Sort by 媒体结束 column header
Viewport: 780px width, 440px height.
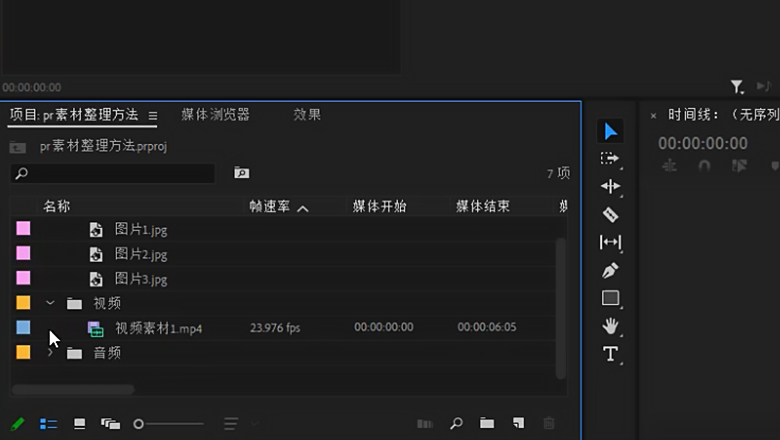pyautogui.click(x=483, y=206)
